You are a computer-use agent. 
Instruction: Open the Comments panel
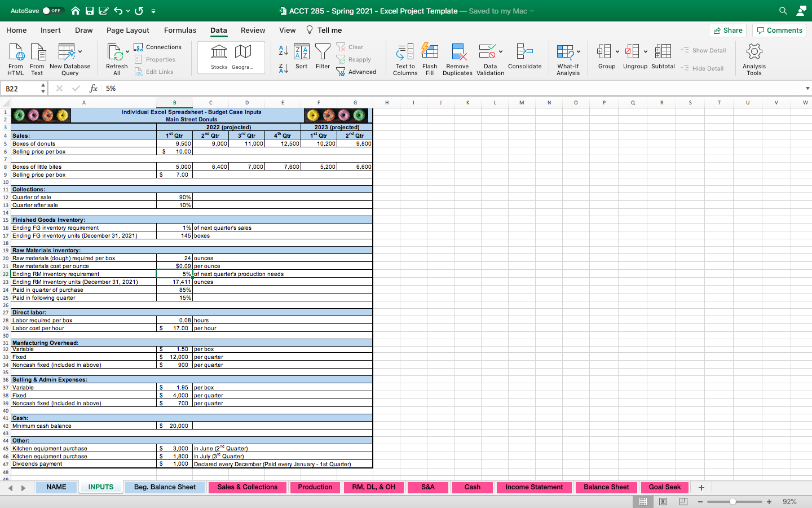coord(779,30)
